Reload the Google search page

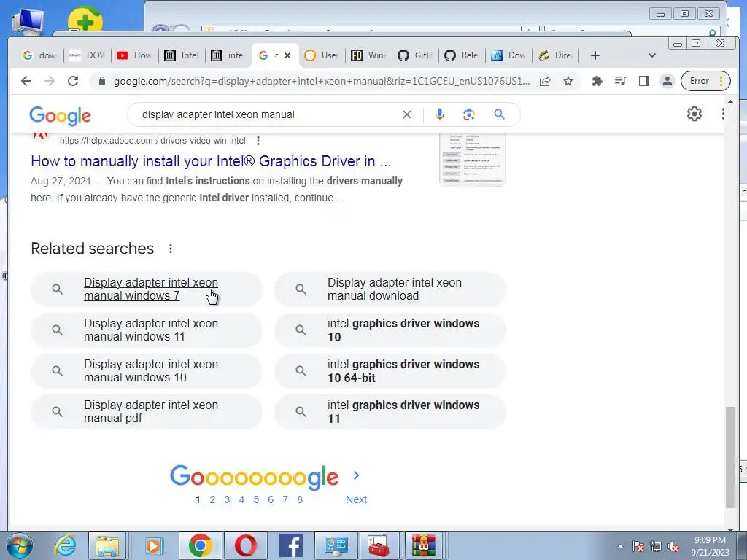click(x=73, y=81)
